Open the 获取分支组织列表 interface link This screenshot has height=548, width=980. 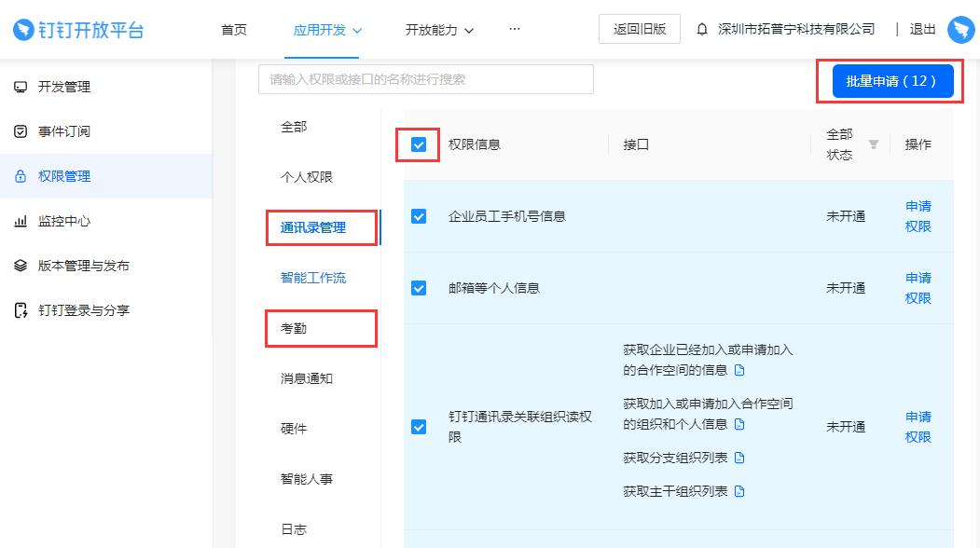pos(675,458)
